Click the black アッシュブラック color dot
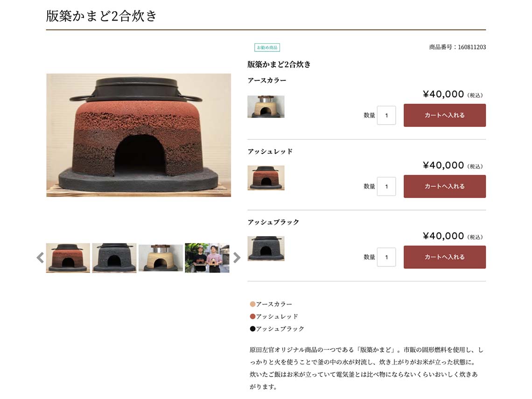Viewport: 532px width, 399px height. tap(252, 329)
